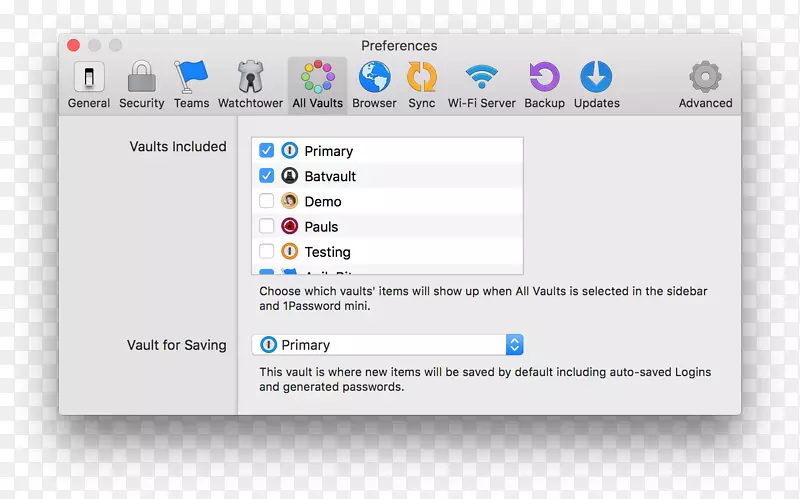The height and width of the screenshot is (499, 800).
Task: Click the Pauls vault red icon
Action: point(289,226)
